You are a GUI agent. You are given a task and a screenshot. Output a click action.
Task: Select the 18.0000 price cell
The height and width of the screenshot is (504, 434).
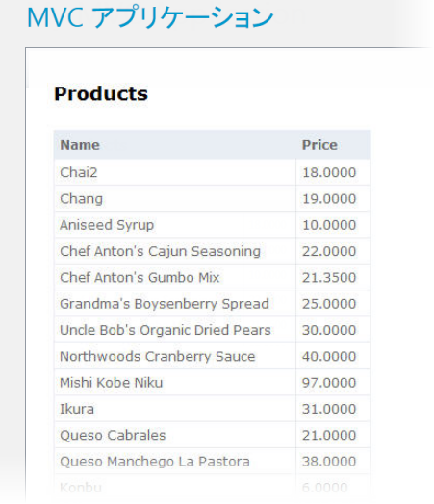click(x=333, y=172)
